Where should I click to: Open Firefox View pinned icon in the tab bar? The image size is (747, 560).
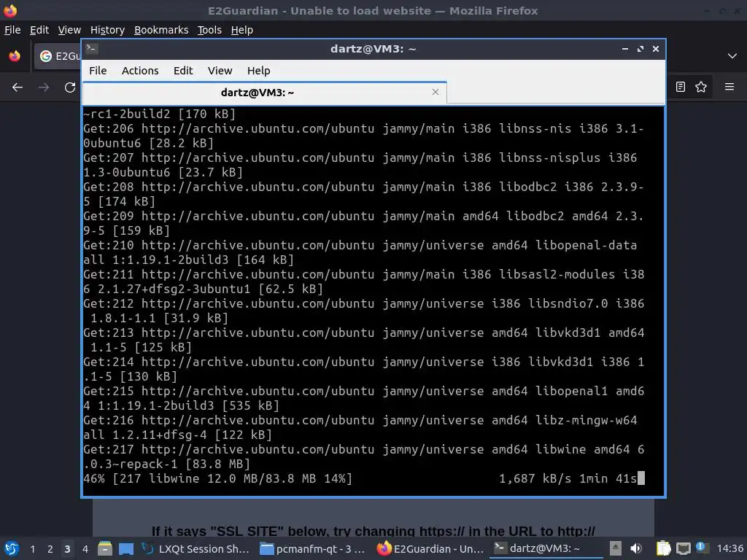(x=15, y=56)
